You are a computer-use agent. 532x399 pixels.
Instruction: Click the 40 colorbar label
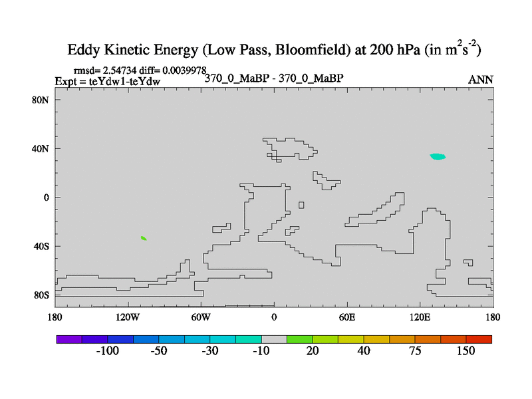(363, 351)
